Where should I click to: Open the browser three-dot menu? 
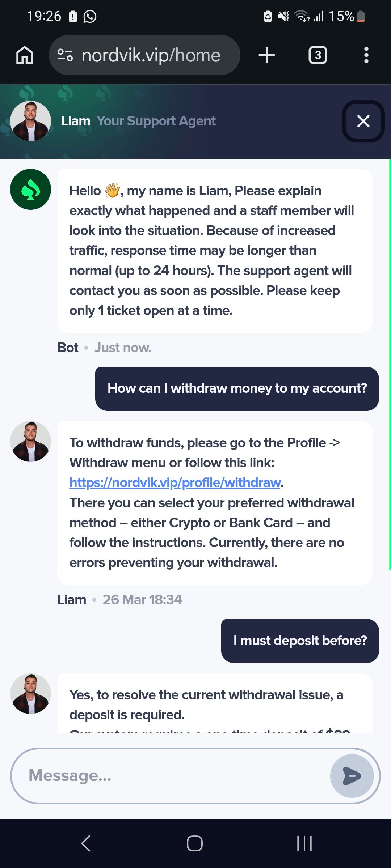pos(366,55)
